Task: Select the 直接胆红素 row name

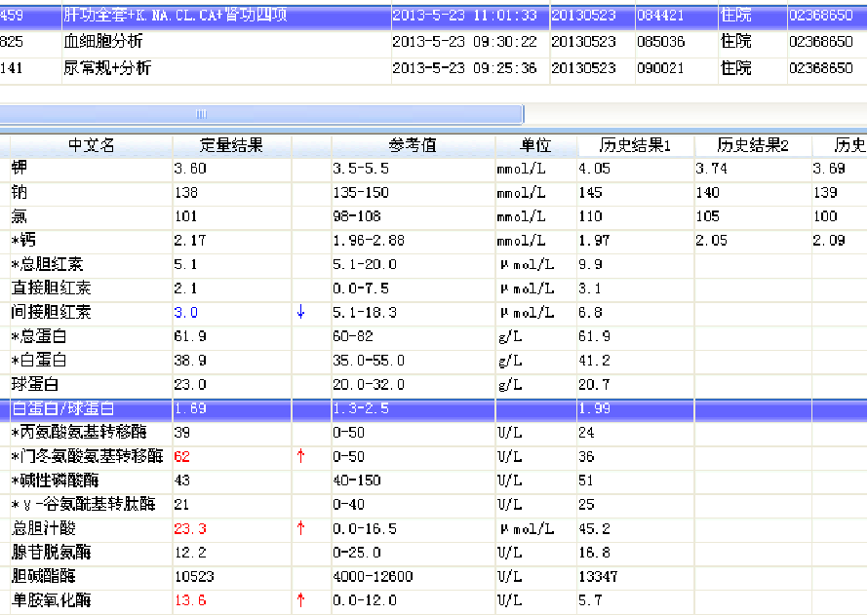Action: tap(51, 288)
